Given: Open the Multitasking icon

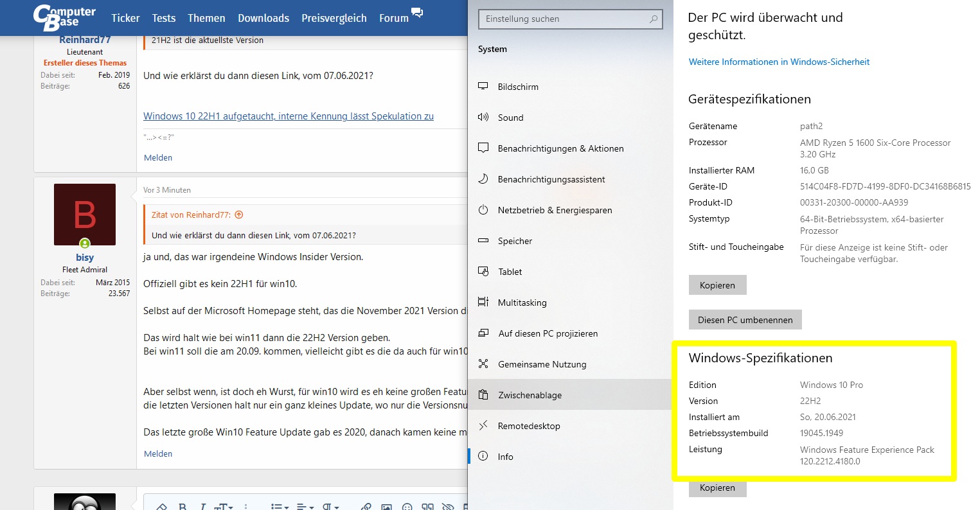Looking at the screenshot, I should pyautogui.click(x=483, y=302).
